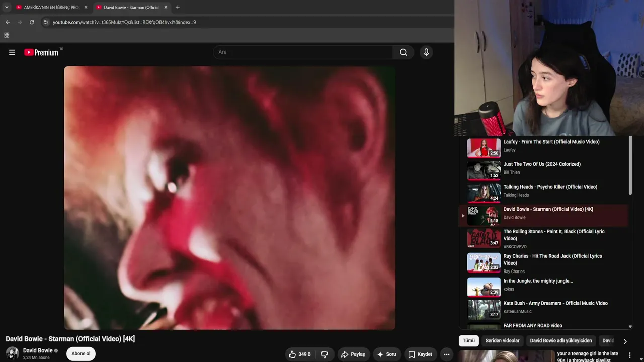Viewport: 644px width, 362px height.
Task: Select the Tümü filter chip
Action: (469, 341)
